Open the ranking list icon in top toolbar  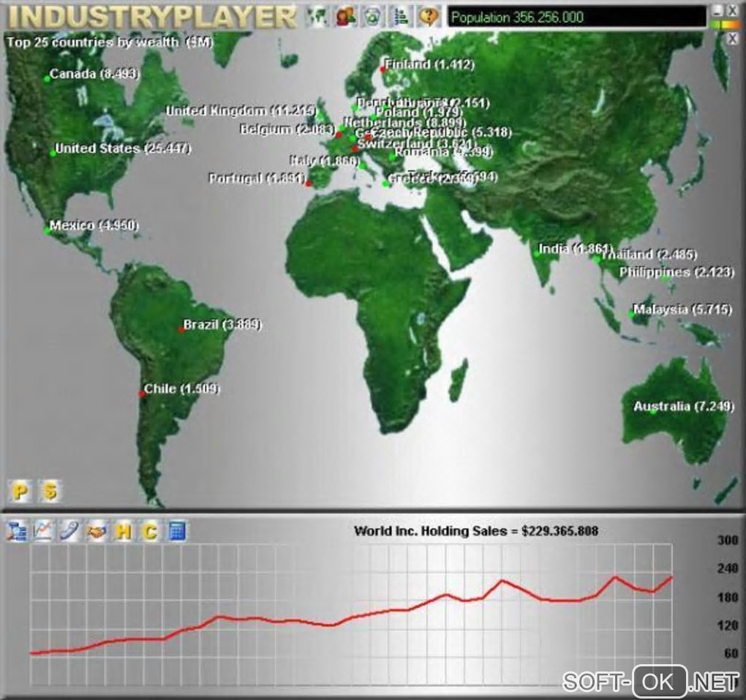(x=401, y=17)
